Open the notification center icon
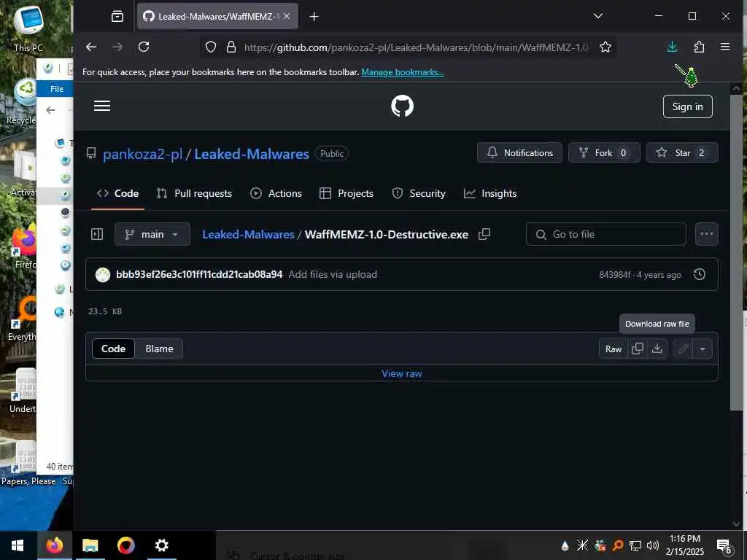The width and height of the screenshot is (747, 560). click(x=724, y=547)
